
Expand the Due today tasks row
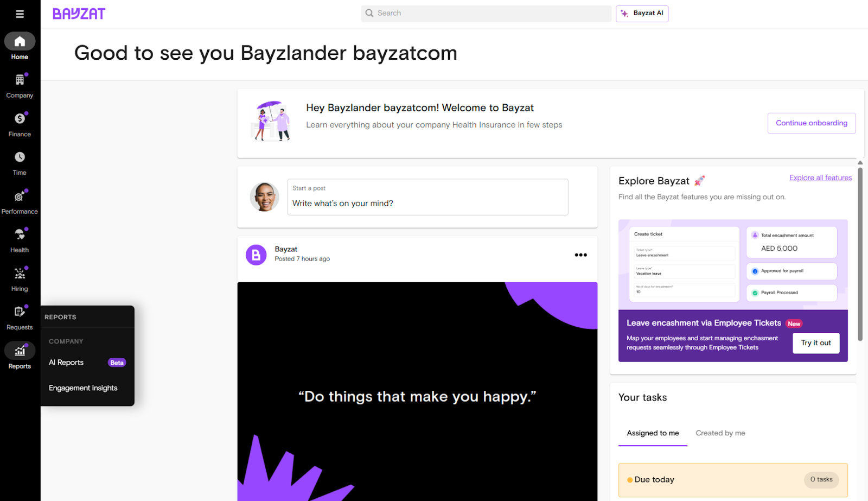(733, 480)
